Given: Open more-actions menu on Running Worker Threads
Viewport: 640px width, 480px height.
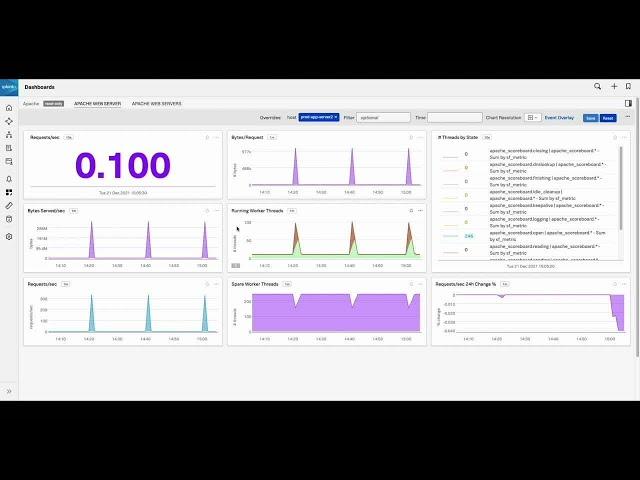Looking at the screenshot, I should click(420, 211).
